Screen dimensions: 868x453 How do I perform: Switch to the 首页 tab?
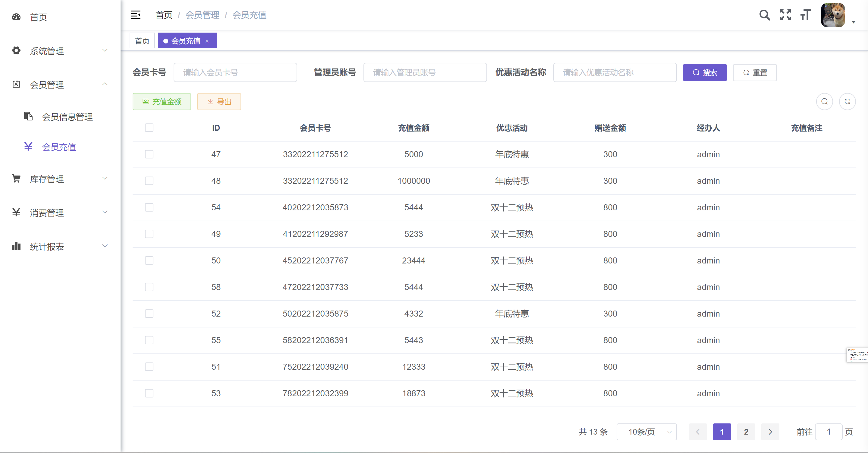coord(142,41)
